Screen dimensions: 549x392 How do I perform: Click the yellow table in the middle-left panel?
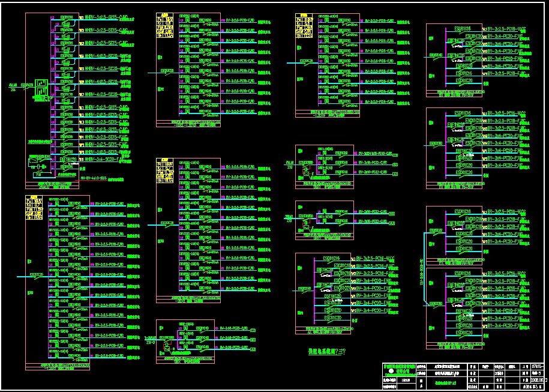tap(166, 172)
